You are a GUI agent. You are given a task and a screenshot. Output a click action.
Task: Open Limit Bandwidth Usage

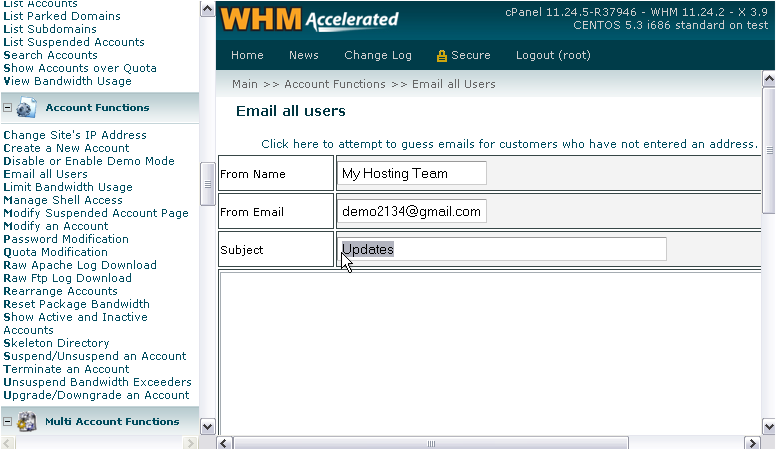click(x=68, y=187)
